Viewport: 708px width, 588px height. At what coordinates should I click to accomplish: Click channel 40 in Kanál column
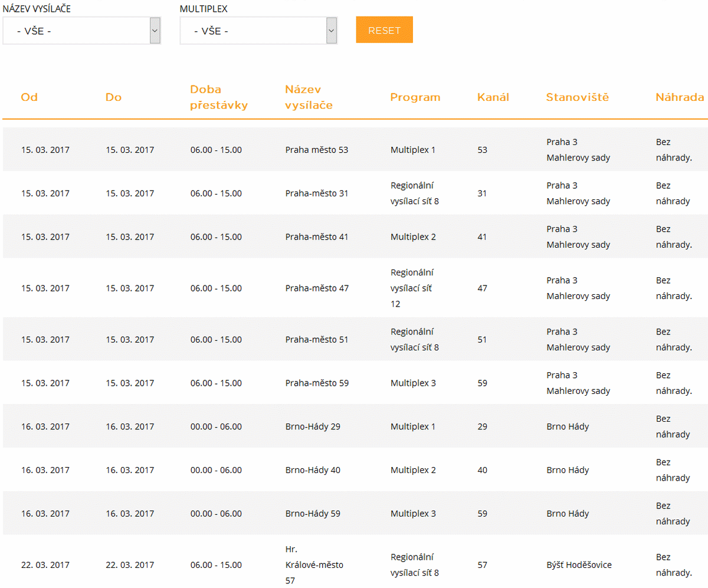(483, 470)
